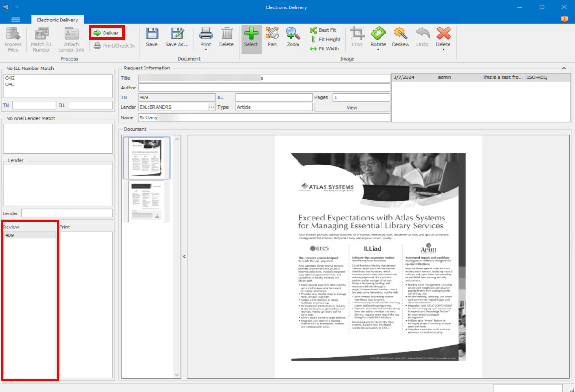Viewport: 575px width, 392px height.
Task: Choose the green plus Select tool
Action: tap(251, 34)
